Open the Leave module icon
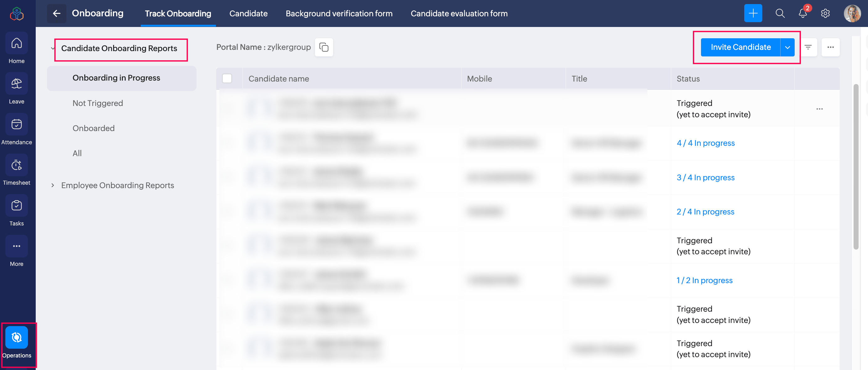This screenshot has height=370, width=868. [x=17, y=84]
